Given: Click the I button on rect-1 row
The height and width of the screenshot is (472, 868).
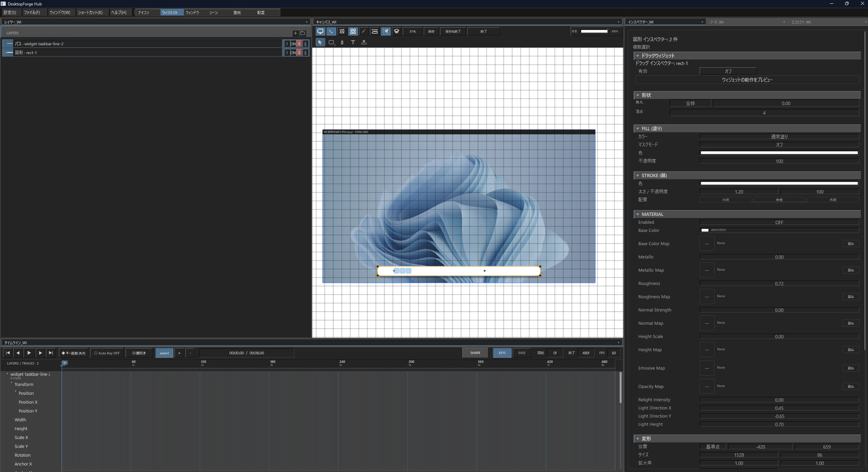Looking at the screenshot, I should [x=287, y=52].
